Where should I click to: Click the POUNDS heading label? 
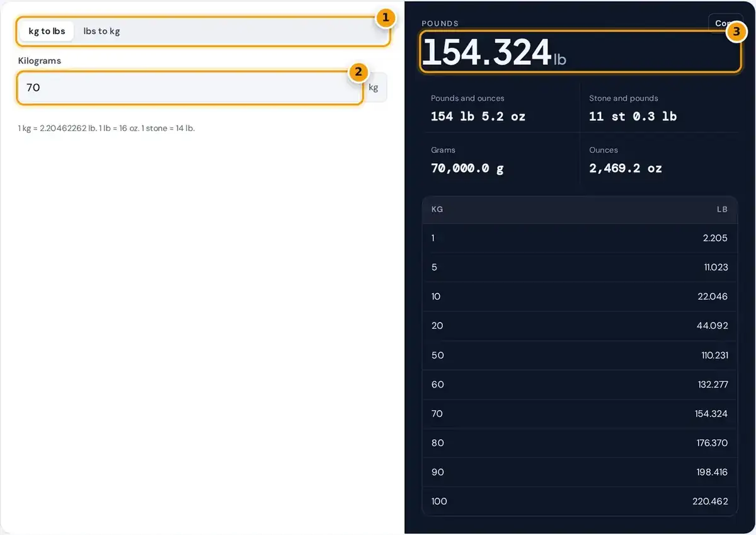tap(440, 23)
